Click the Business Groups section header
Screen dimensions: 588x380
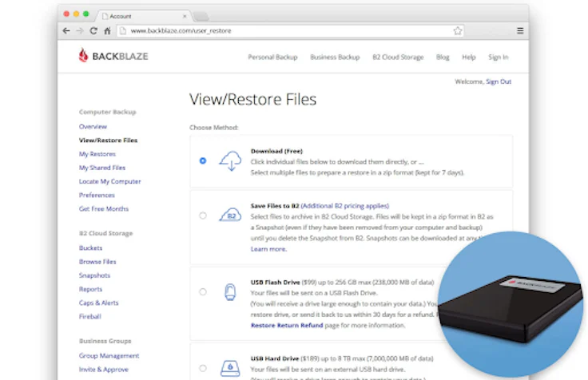[105, 341]
